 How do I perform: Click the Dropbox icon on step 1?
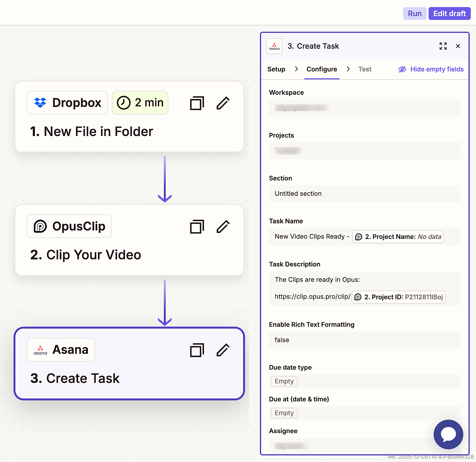coord(41,102)
